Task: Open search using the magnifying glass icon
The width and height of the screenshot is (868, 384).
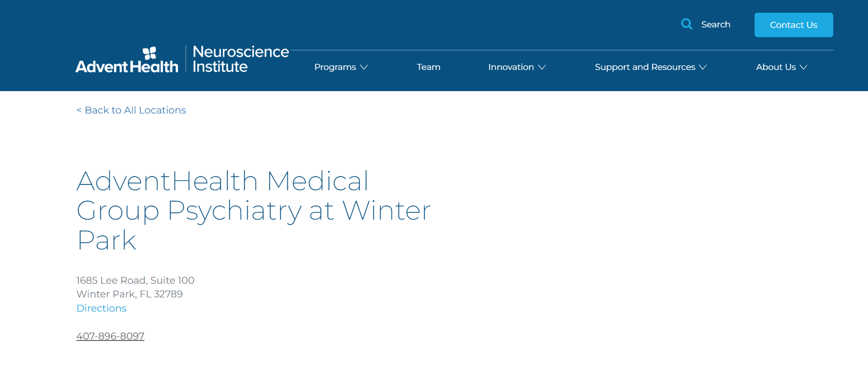Action: (687, 24)
